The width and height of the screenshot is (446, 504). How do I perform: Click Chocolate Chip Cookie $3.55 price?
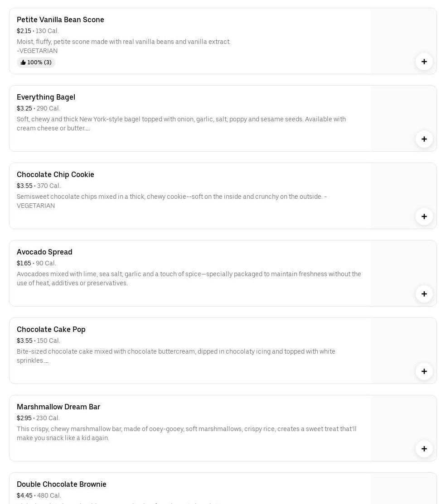coord(24,186)
